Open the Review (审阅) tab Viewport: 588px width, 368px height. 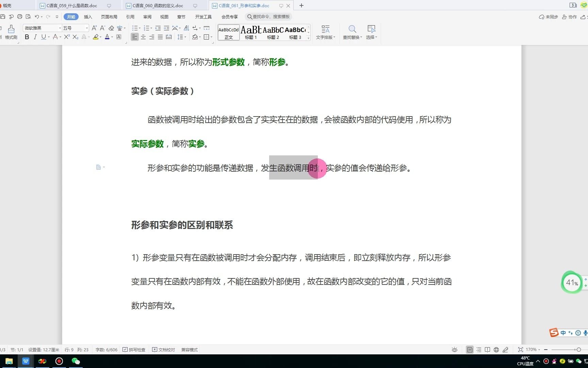tap(147, 17)
